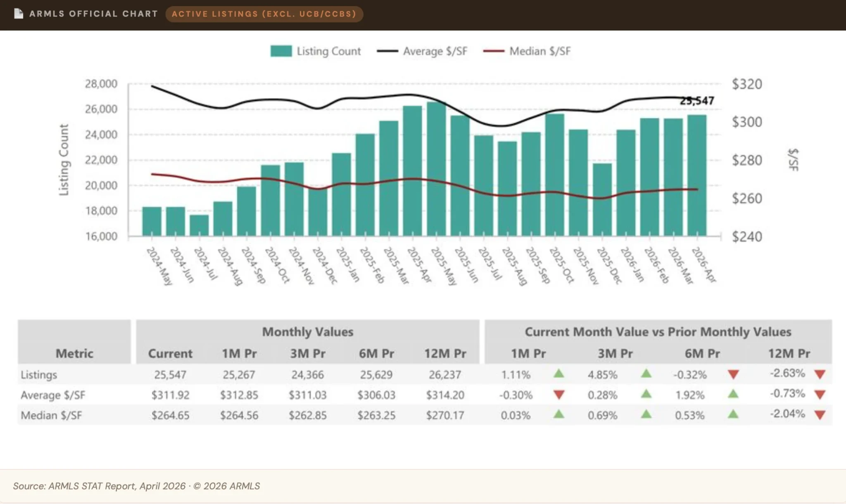Click the 2026-Apr listing count bar
Viewport: 846px width, 504px height.
(697, 175)
